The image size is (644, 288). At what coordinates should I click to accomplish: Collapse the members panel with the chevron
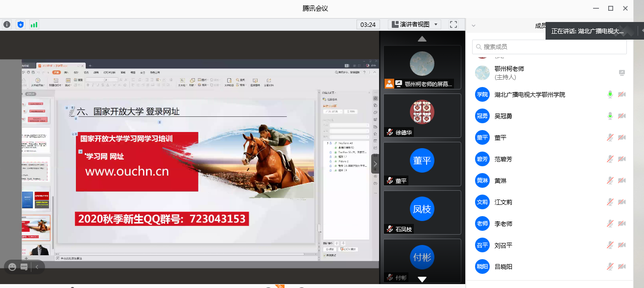click(x=474, y=26)
